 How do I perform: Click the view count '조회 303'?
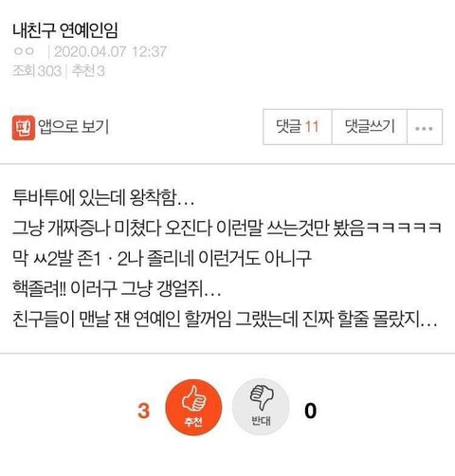point(37,71)
